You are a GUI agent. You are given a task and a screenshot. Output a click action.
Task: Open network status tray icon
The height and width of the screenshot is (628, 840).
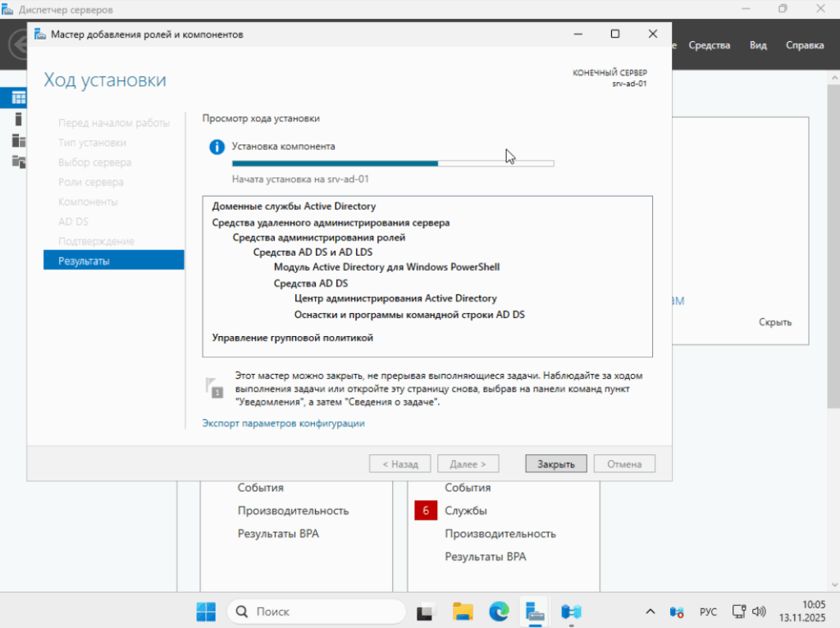pos(739,612)
